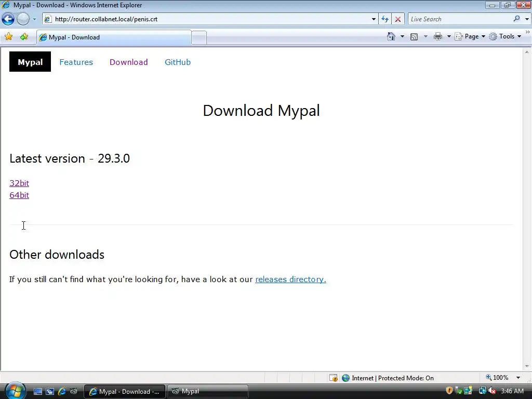Open the Download navigation link
This screenshot has height=399, width=532.
click(129, 62)
